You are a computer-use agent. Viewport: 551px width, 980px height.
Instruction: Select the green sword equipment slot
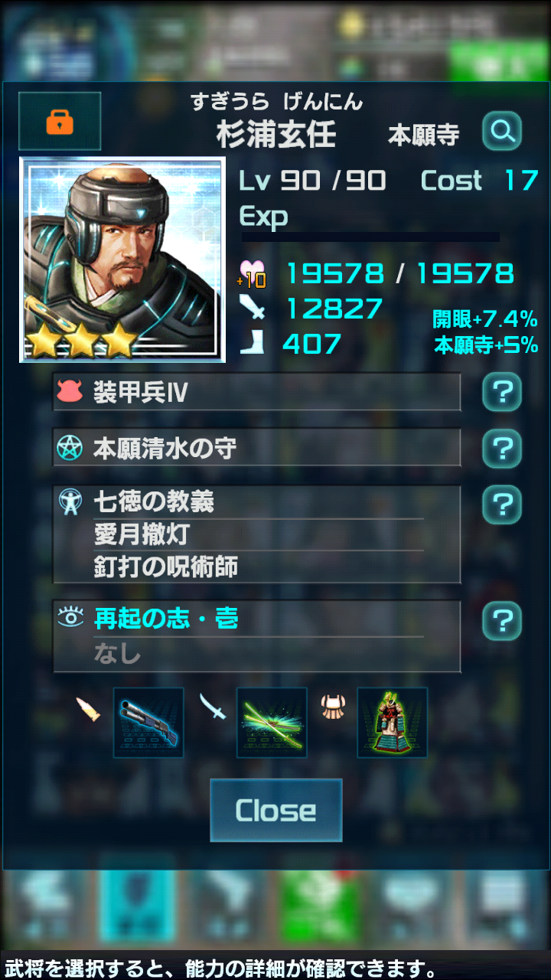point(272,723)
